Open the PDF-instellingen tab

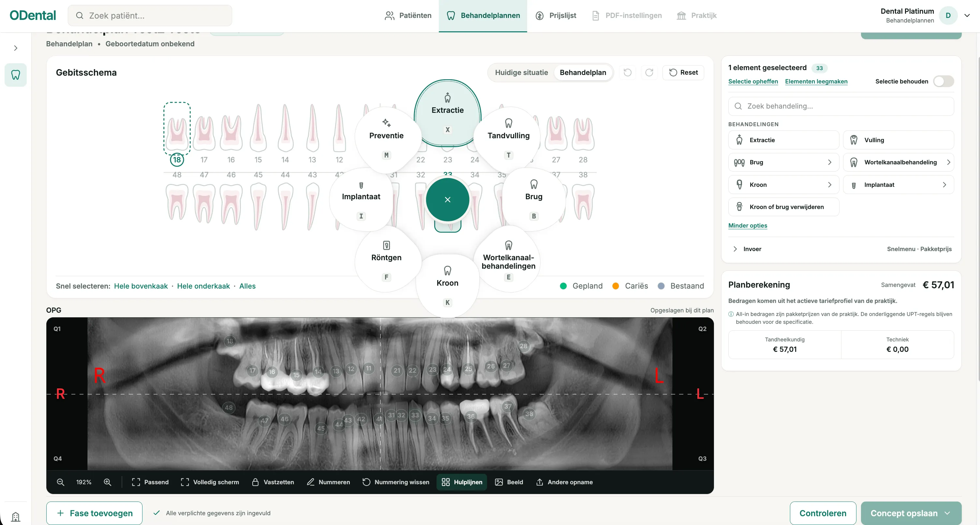(x=627, y=16)
